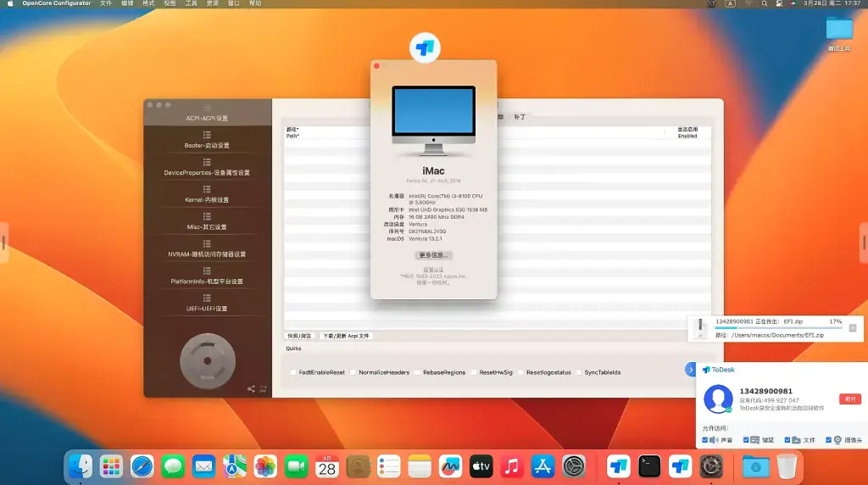868x485 pixels.
Task: Open ACPI settings in the OpenCore sidebar
Action: [207, 113]
